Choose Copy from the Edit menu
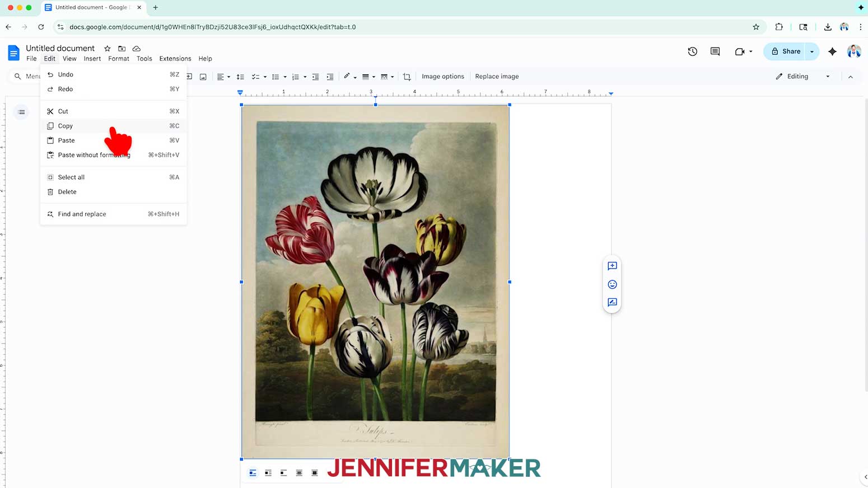This screenshot has height=488, width=868. [x=113, y=126]
